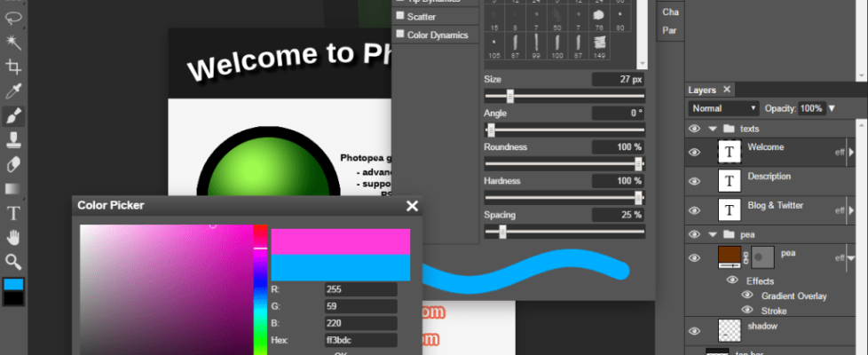
Task: Pick the brush preset labeled 80
Action: pos(619,19)
